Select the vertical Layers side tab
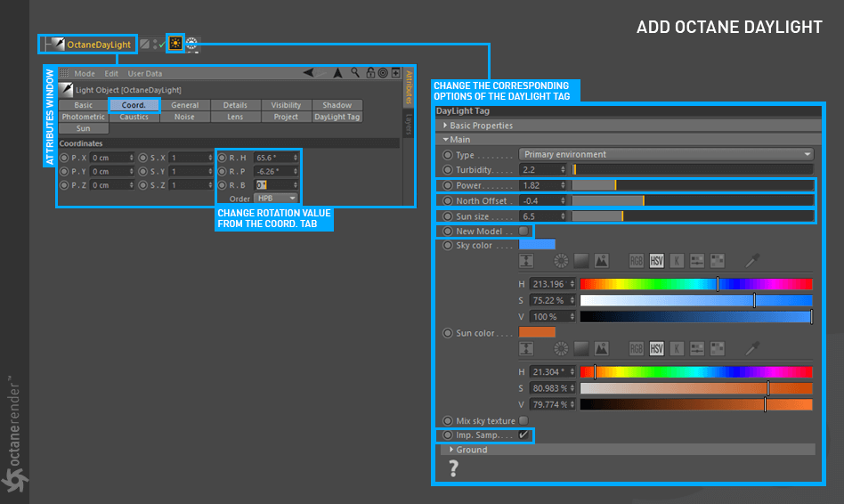The image size is (844, 504). pyautogui.click(x=409, y=124)
